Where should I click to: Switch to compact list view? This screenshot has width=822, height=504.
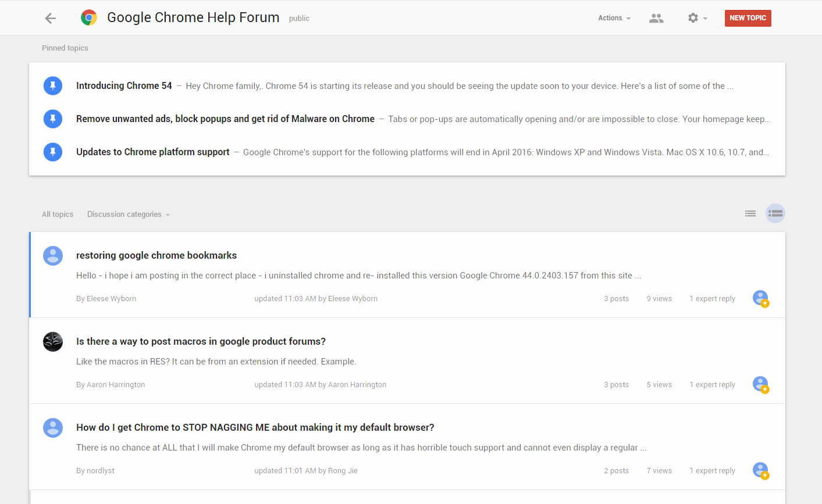(750, 214)
